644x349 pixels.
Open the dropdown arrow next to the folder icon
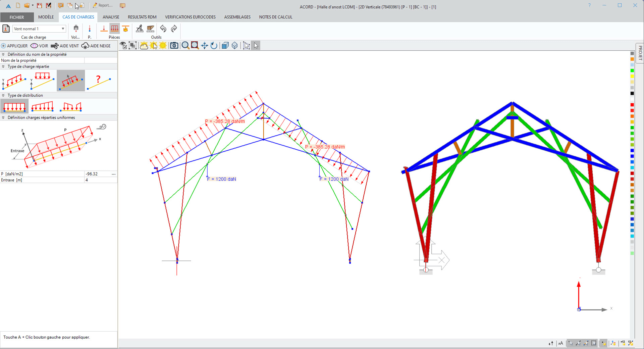(33, 5)
